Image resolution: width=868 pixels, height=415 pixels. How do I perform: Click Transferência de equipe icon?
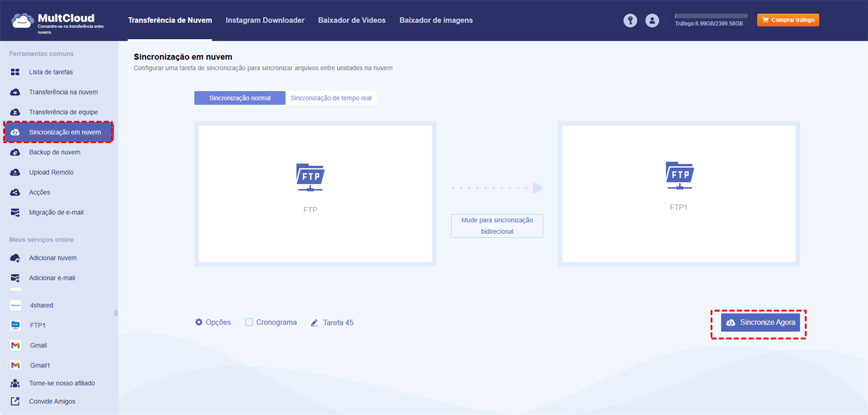click(15, 112)
